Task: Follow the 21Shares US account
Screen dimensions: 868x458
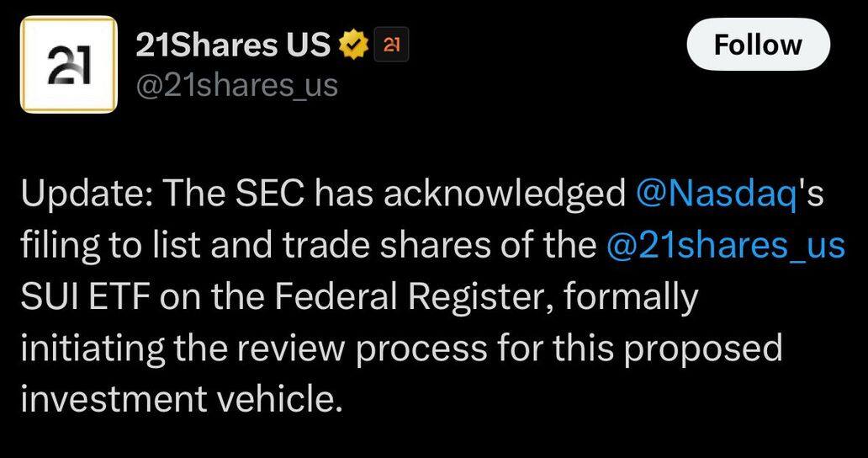Action: click(x=758, y=45)
